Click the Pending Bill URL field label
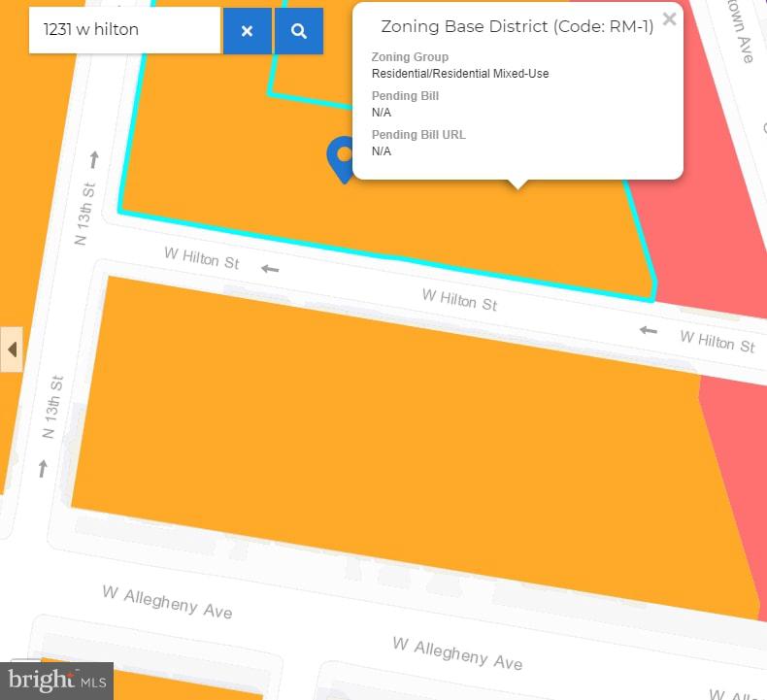The height and width of the screenshot is (700, 767). tap(418, 135)
